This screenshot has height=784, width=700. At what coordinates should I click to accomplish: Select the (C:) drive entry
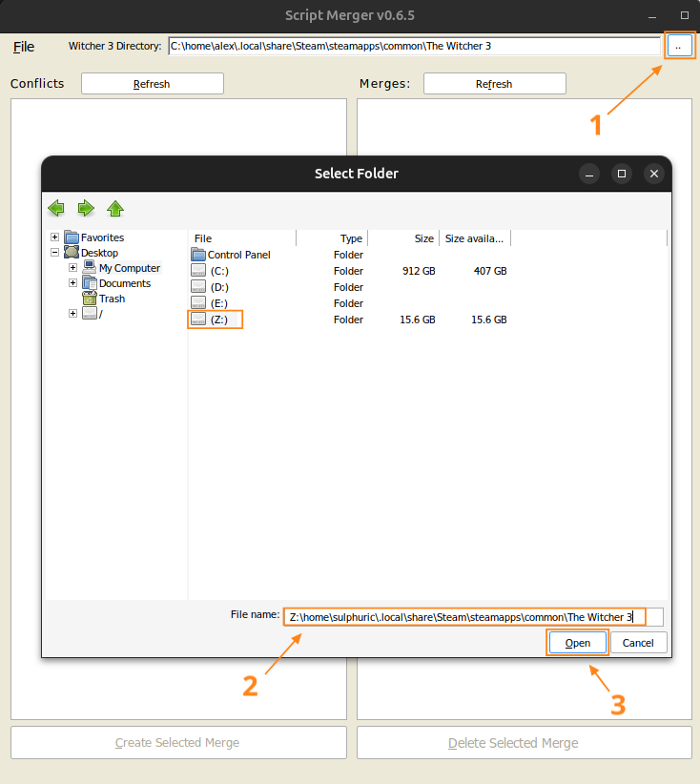tap(219, 271)
